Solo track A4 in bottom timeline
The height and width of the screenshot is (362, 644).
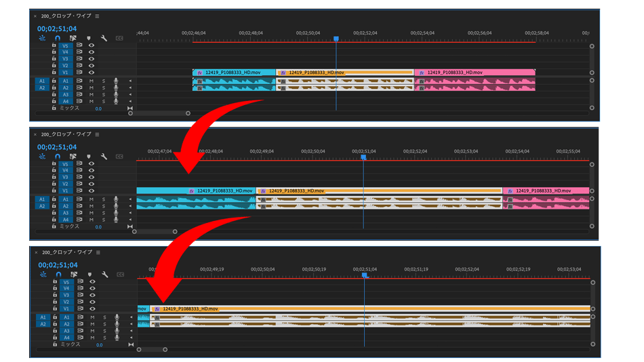(x=104, y=338)
